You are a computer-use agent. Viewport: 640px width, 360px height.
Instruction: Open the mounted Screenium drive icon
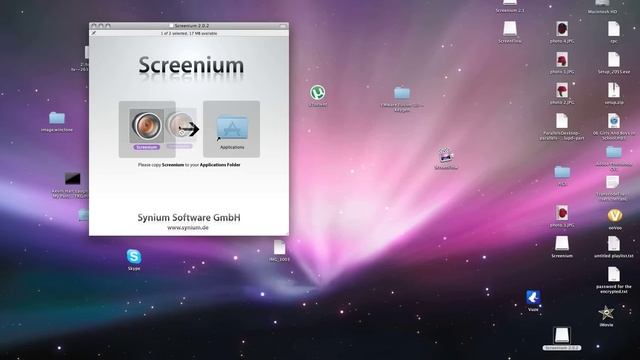(x=562, y=244)
